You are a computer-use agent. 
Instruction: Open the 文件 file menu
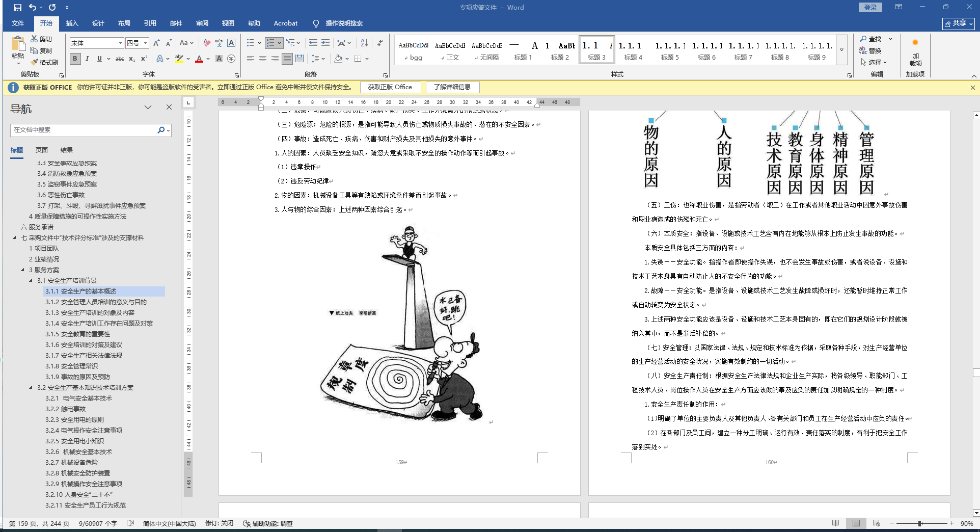pos(18,23)
